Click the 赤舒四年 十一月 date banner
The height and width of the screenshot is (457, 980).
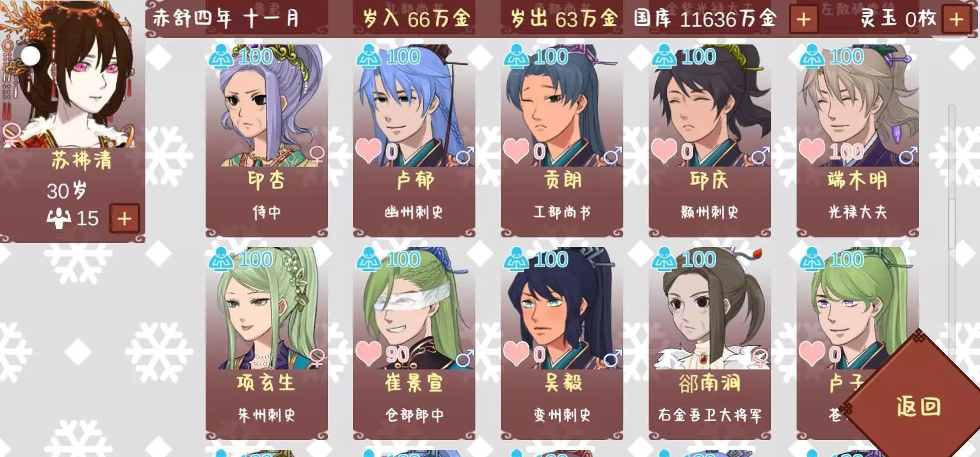(x=227, y=18)
